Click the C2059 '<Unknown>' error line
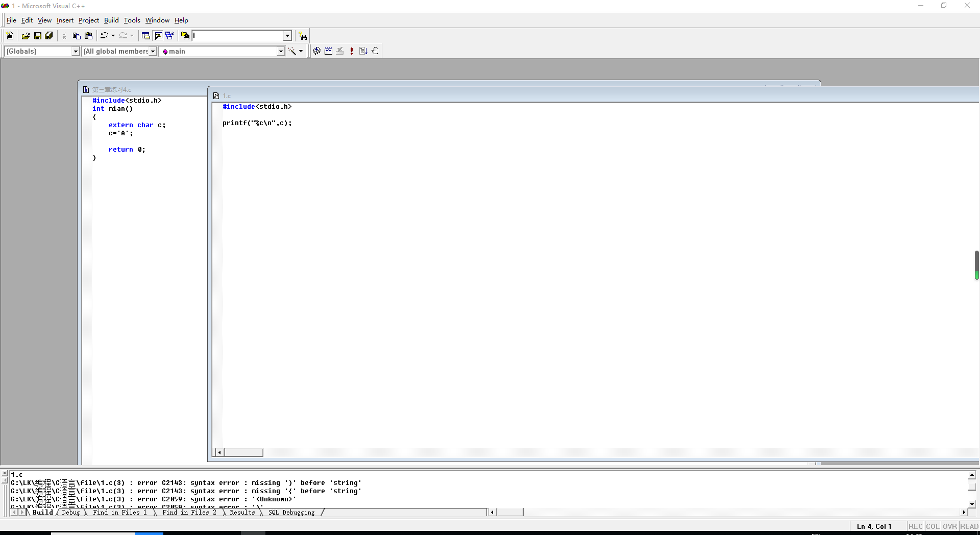Viewport: 980px width, 535px height. pyautogui.click(x=153, y=499)
